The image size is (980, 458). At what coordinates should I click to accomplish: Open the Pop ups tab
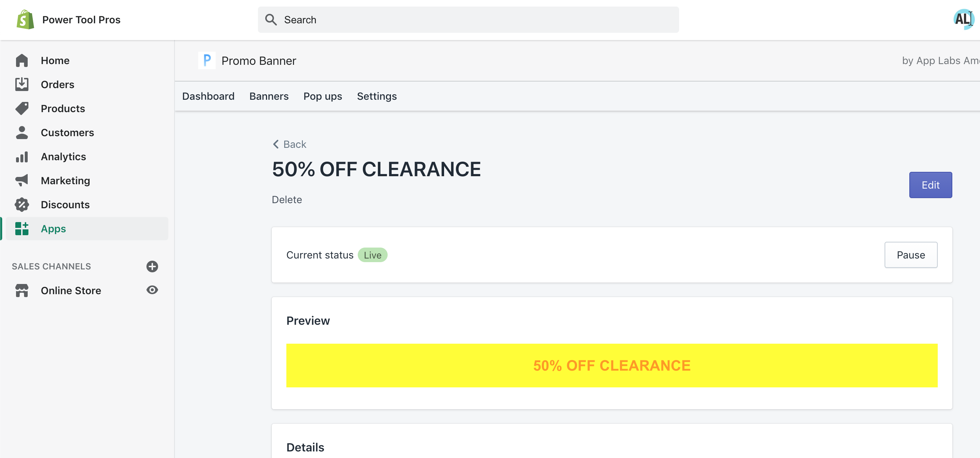pos(323,96)
